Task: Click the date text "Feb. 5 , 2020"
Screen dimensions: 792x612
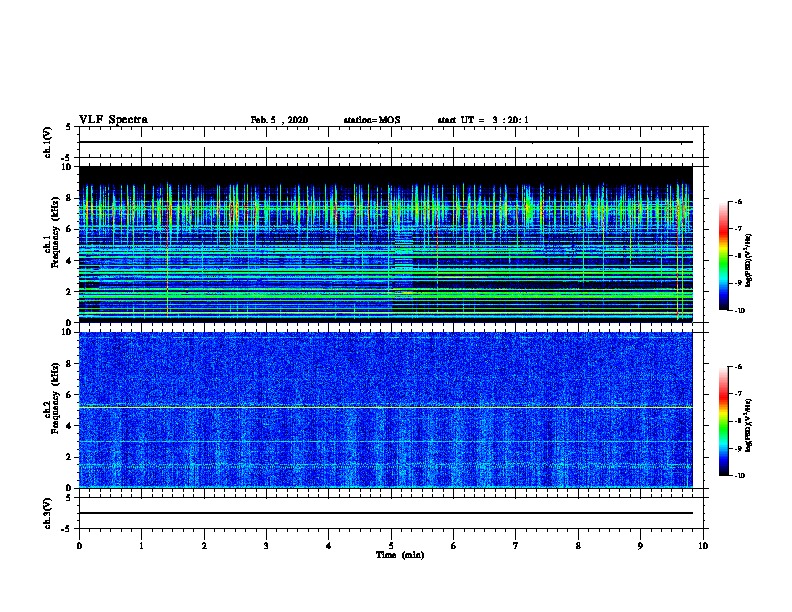Action: [x=279, y=120]
